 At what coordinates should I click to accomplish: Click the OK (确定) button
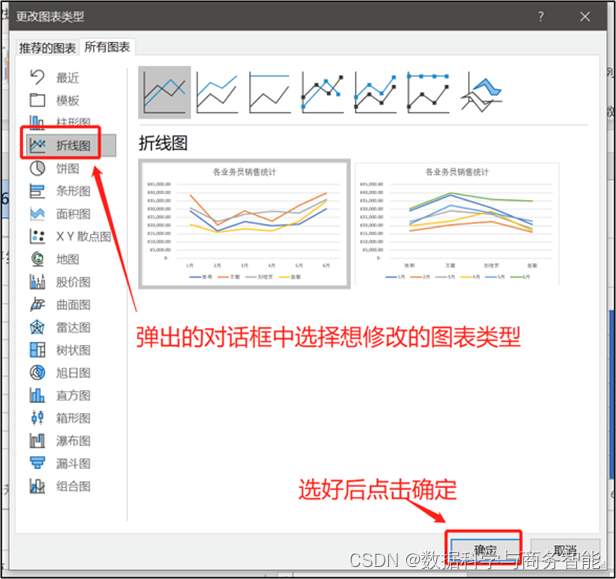(484, 550)
